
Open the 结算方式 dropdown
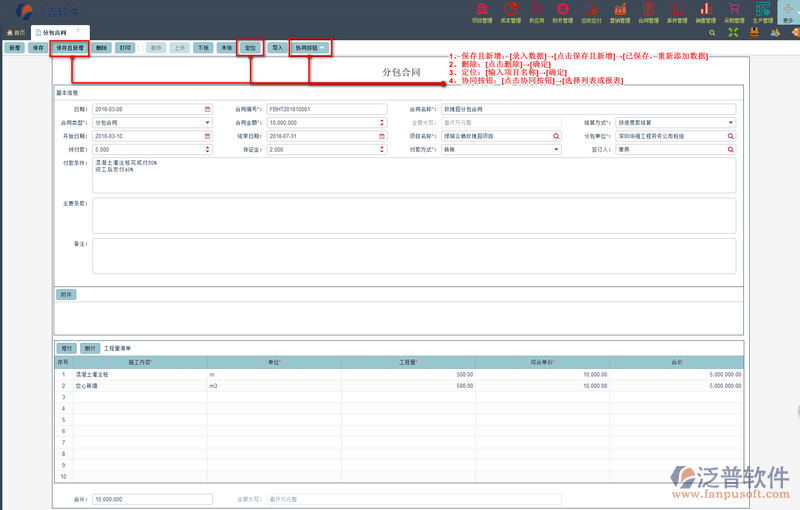click(x=730, y=123)
